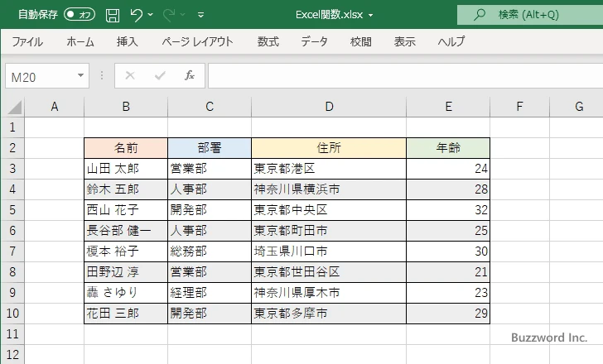The width and height of the screenshot is (603, 364).
Task: Expand the Name Box dropdown arrow
Action: coord(80,75)
